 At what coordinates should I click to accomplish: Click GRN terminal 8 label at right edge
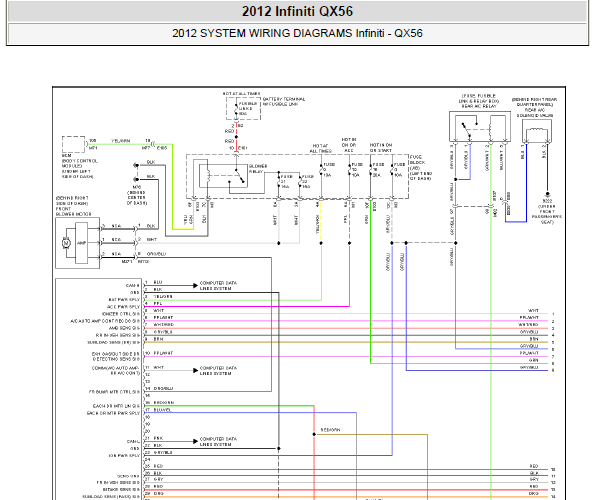(533, 360)
